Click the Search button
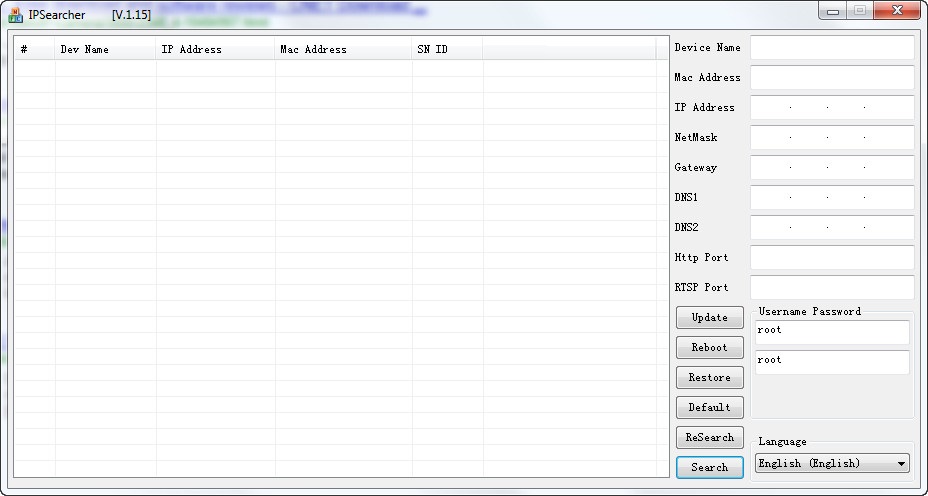928x496 pixels. (710, 467)
